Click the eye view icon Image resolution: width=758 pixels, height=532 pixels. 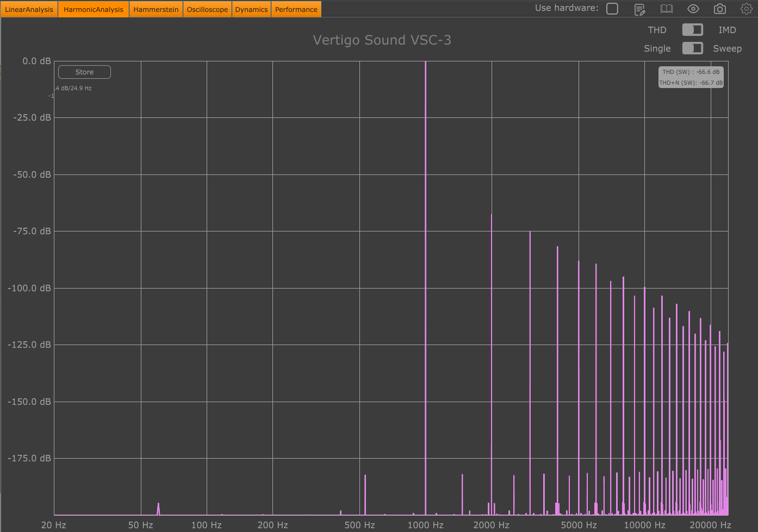click(x=693, y=9)
